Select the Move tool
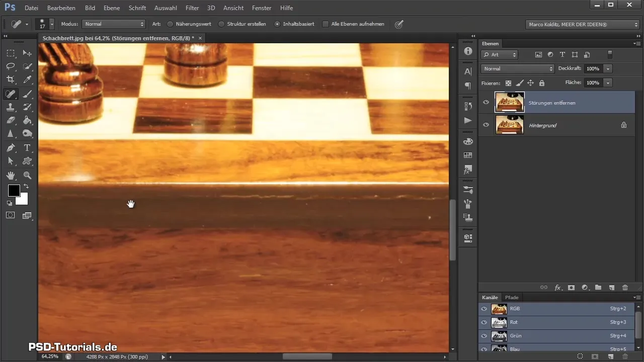 pyautogui.click(x=27, y=53)
